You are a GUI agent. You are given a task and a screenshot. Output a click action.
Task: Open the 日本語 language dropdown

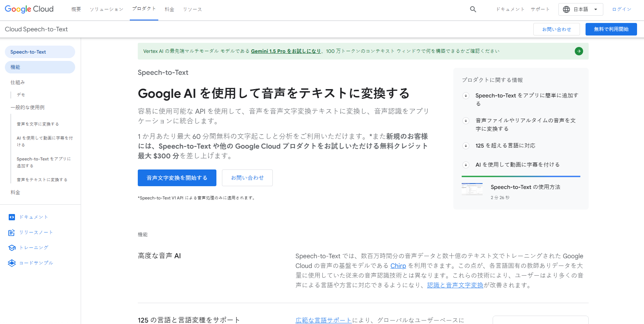click(581, 9)
